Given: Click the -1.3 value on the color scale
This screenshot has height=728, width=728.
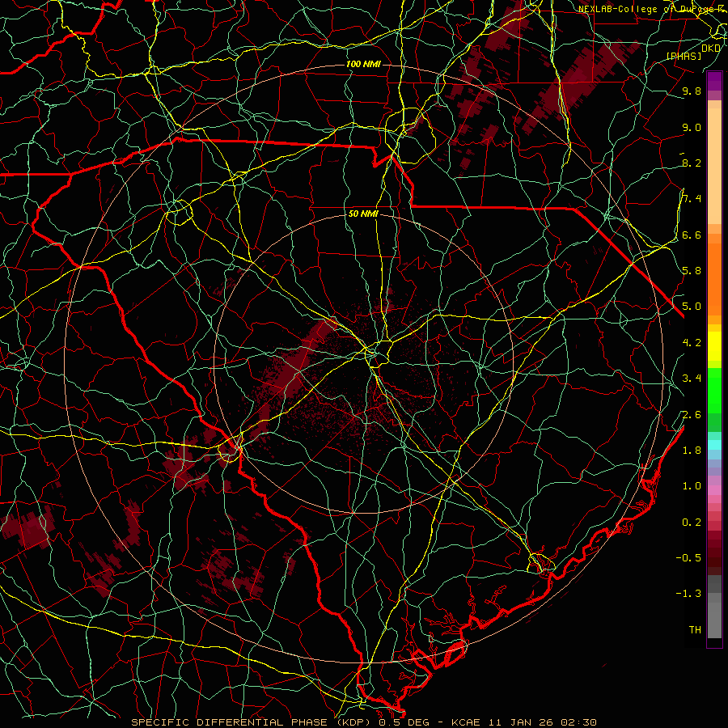Looking at the screenshot, I should (x=688, y=594).
